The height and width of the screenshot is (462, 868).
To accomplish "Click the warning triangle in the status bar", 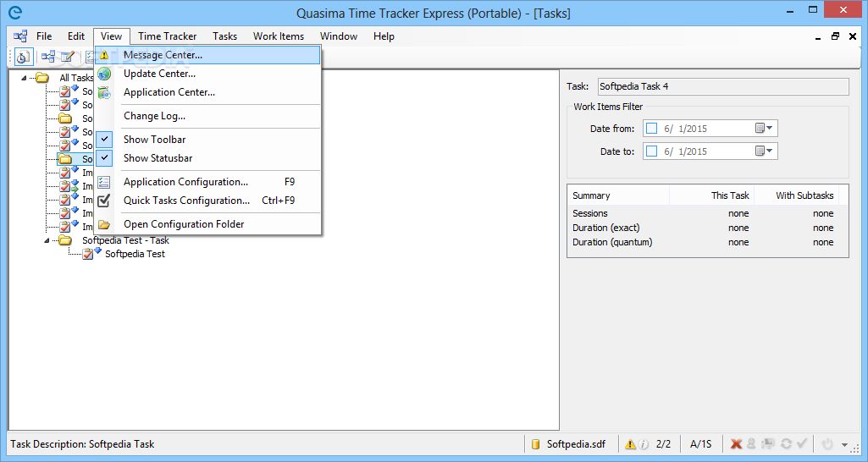I will tap(630, 444).
